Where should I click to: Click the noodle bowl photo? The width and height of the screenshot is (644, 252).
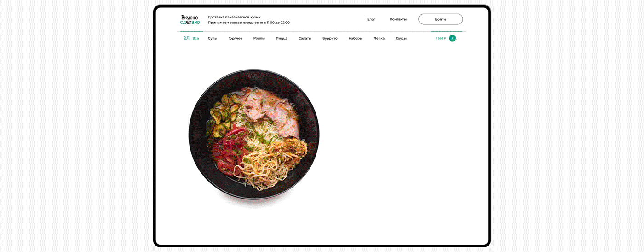coord(254,134)
